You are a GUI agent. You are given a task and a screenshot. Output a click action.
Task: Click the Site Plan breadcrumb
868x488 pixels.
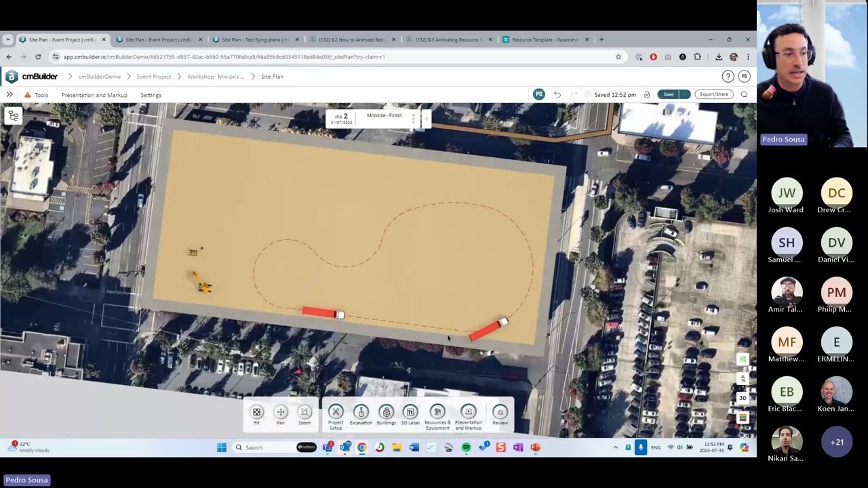pyautogui.click(x=272, y=77)
